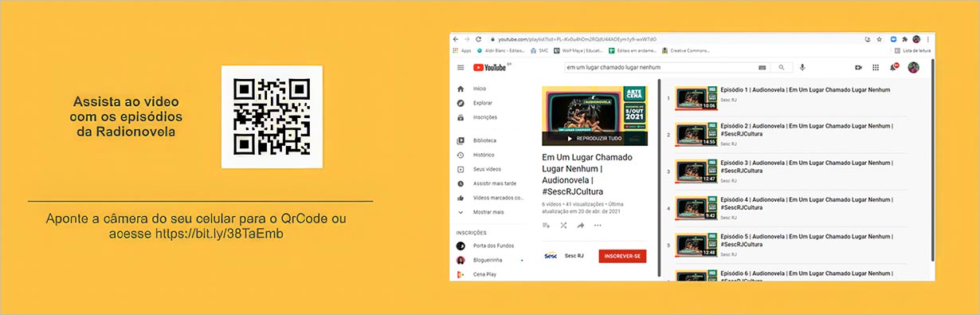980x315 pixels.
Task: Open the Sesc RJ channel beside the logo
Action: click(x=574, y=256)
